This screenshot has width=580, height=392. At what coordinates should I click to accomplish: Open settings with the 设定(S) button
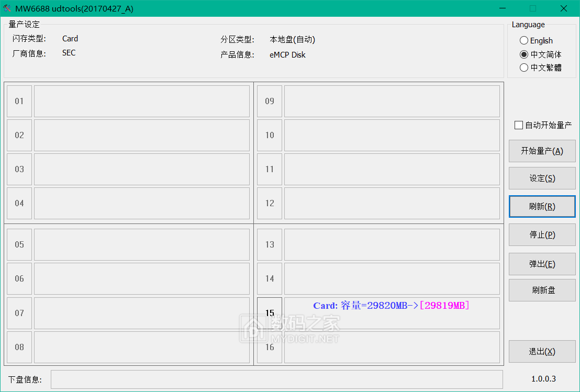(542, 178)
